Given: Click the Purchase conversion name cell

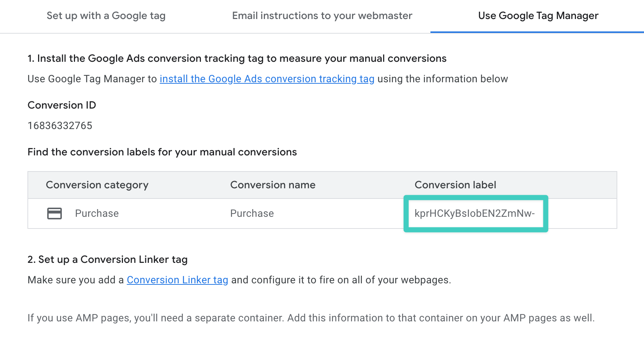Looking at the screenshot, I should click(x=252, y=213).
